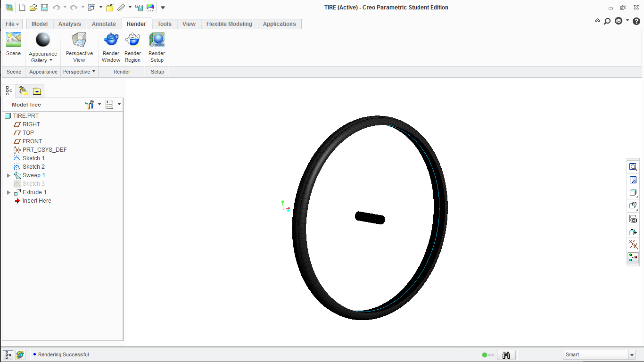
Task: Open the Windows dropdown arrow in the quick toolbar
Action: pyautogui.click(x=101, y=8)
